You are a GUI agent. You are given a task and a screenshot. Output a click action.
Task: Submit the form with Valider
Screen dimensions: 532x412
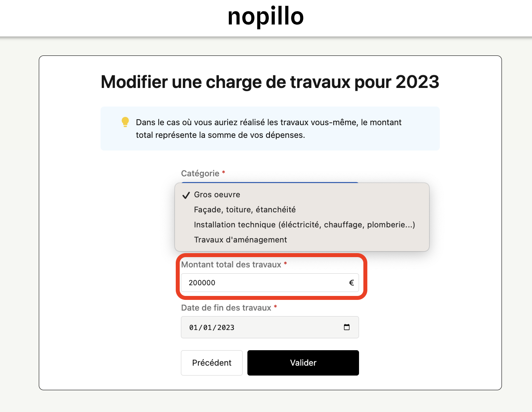tap(303, 363)
